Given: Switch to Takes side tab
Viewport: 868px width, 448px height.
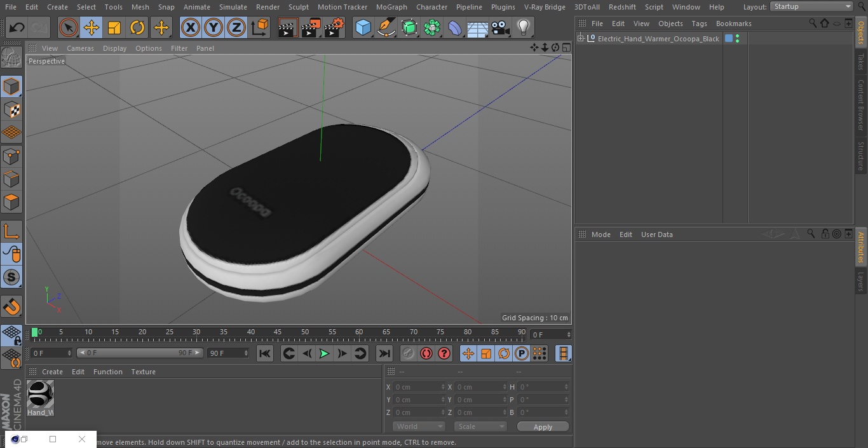Looking at the screenshot, I should pyautogui.click(x=861, y=62).
